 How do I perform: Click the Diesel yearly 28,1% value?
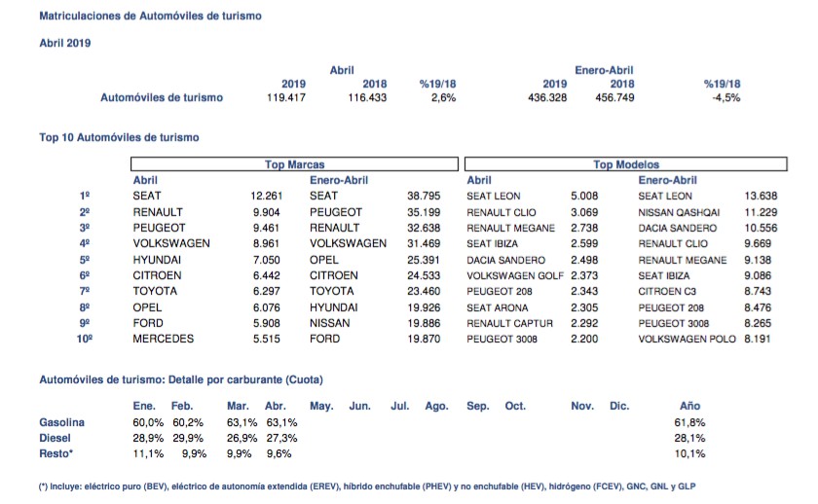pyautogui.click(x=689, y=439)
